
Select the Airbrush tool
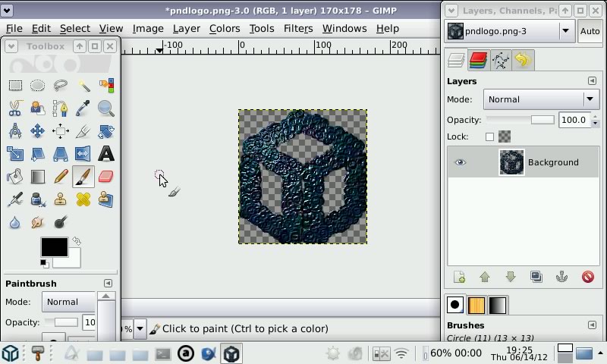click(15, 199)
